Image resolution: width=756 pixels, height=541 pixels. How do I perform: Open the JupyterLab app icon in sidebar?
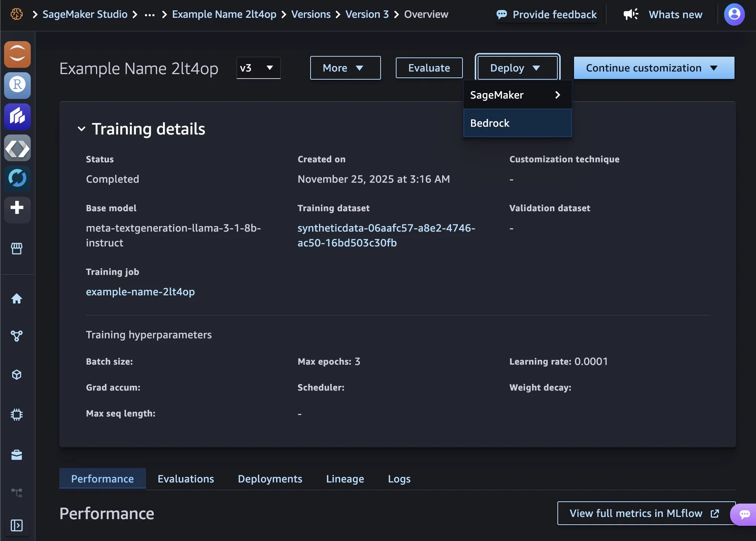click(x=17, y=54)
